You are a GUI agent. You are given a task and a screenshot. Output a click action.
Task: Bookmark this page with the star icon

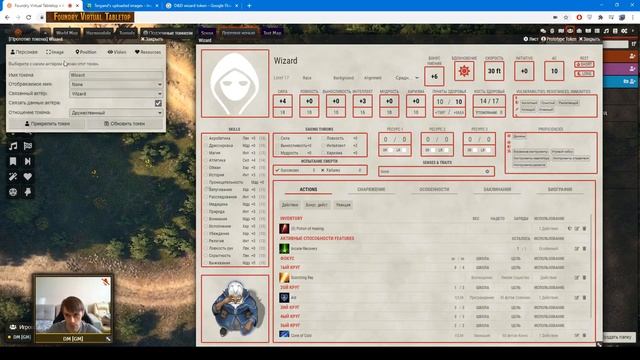566,18
